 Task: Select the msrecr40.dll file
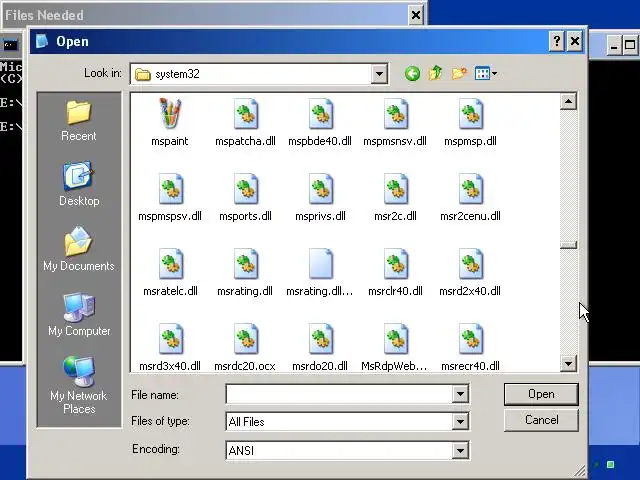pyautogui.click(x=470, y=347)
